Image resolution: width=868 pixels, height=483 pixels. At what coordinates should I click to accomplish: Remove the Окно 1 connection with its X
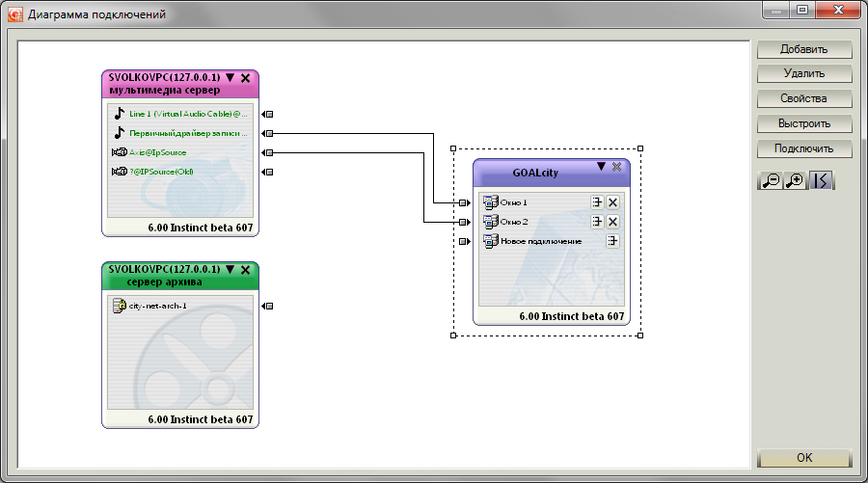[612, 202]
